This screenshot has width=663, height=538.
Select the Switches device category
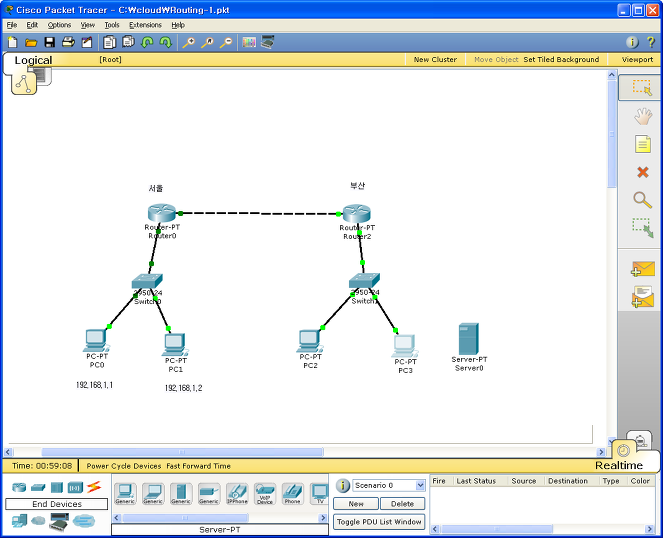tap(38, 487)
